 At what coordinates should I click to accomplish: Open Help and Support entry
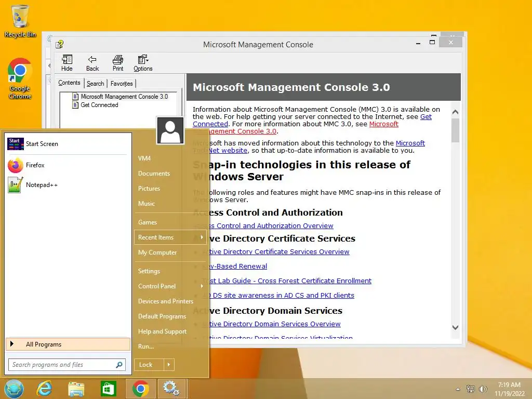pyautogui.click(x=162, y=331)
